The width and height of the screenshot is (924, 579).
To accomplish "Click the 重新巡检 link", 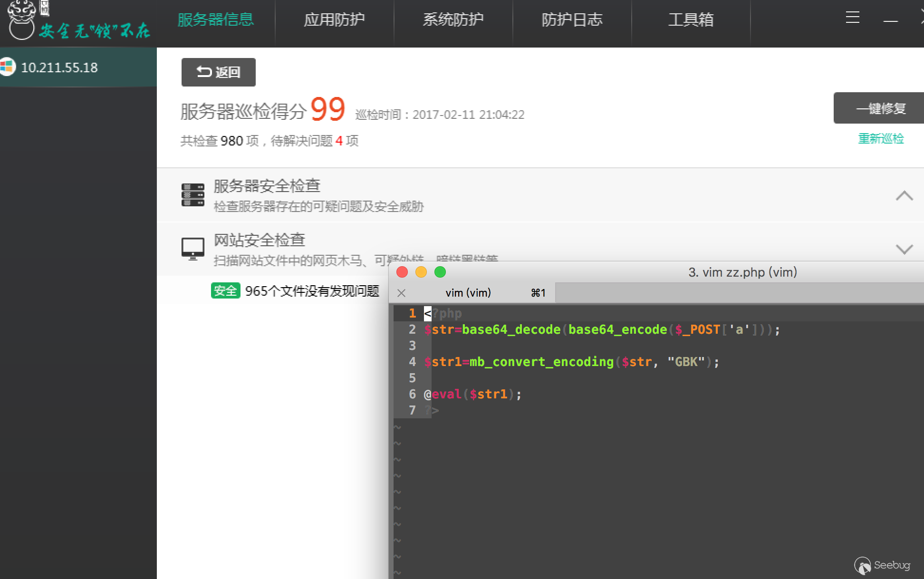I will click(x=880, y=138).
